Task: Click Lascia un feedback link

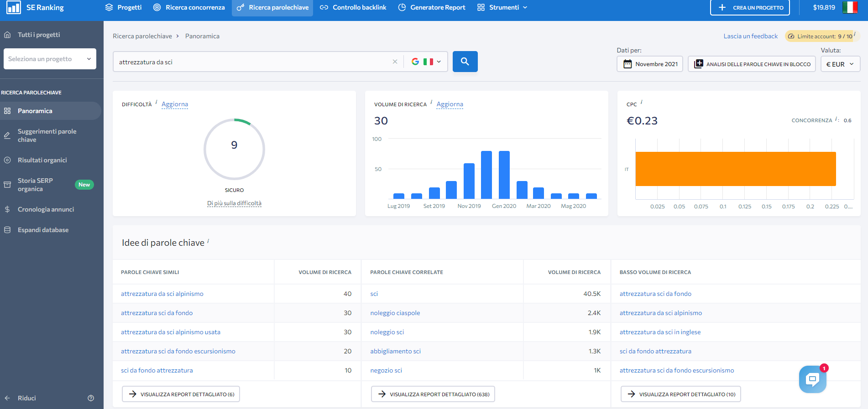Action: point(750,36)
